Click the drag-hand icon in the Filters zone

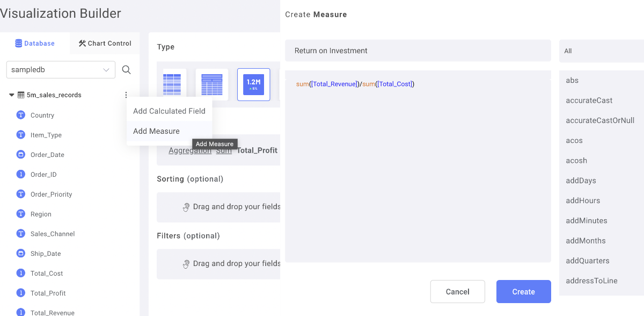click(186, 263)
